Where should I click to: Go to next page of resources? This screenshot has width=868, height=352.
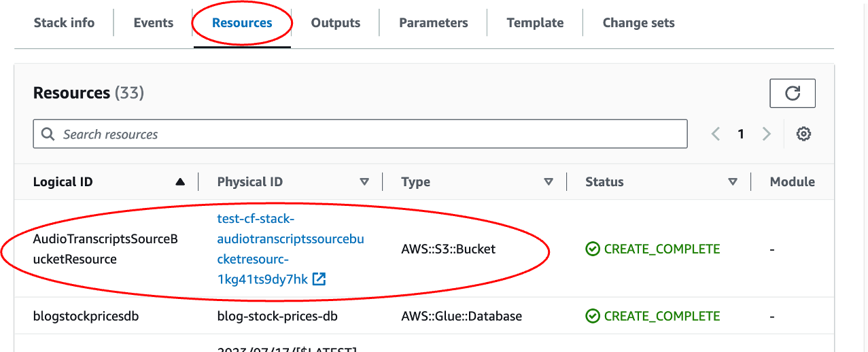(x=766, y=134)
